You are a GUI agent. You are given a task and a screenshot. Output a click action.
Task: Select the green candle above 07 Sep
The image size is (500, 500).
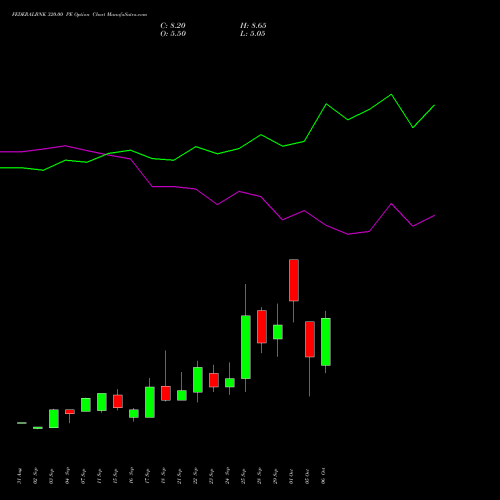pos(86,405)
